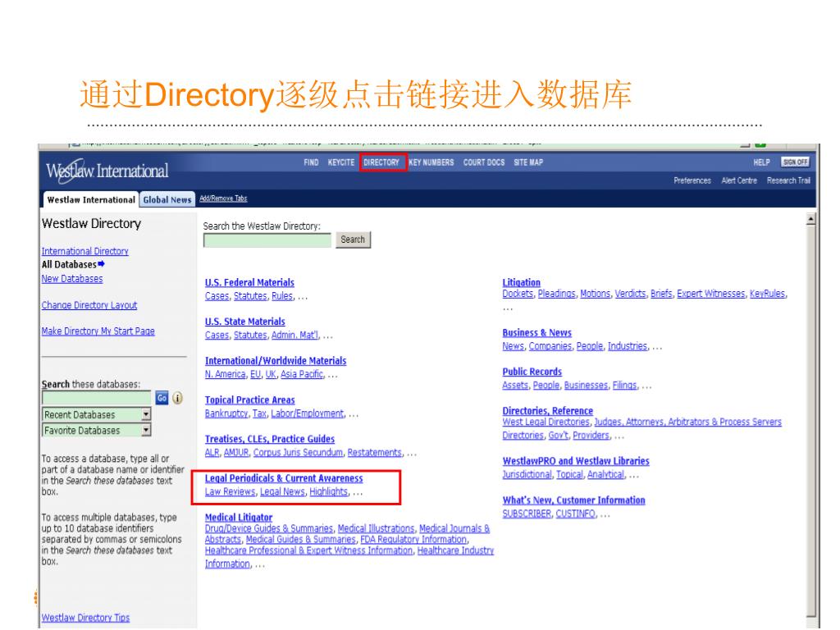Open the Business & News category
This screenshot has width=840, height=630.
(536, 333)
